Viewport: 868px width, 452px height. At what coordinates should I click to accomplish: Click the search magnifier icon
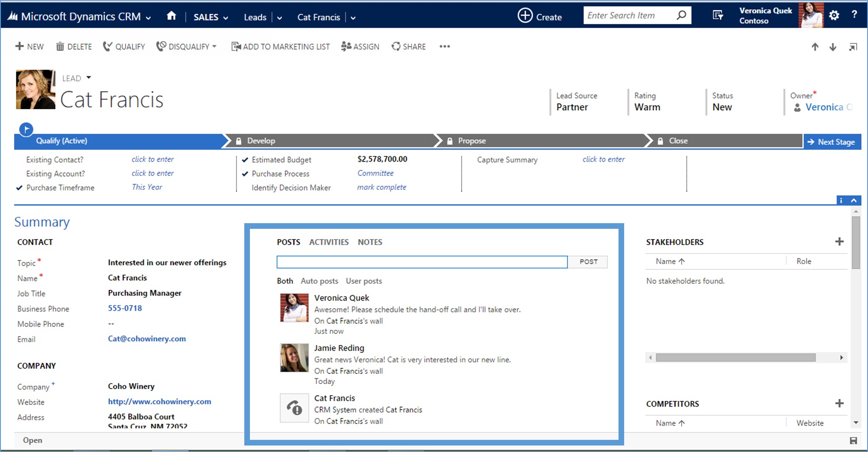click(681, 16)
